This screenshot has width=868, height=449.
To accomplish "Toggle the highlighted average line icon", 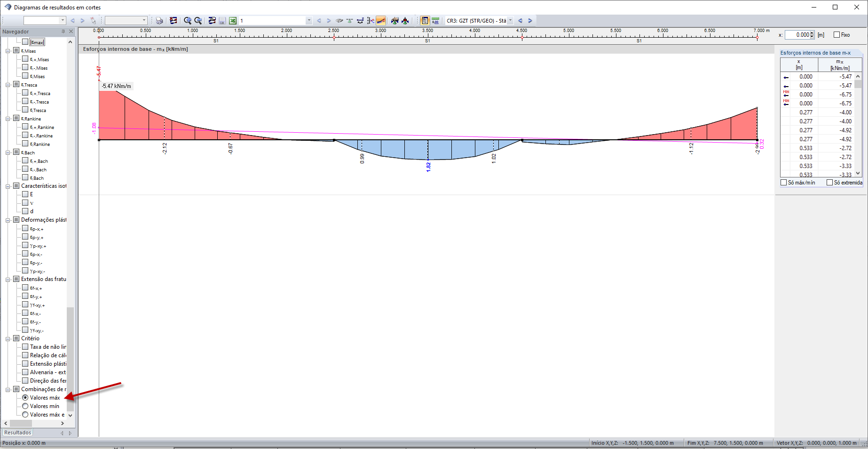I will (381, 21).
